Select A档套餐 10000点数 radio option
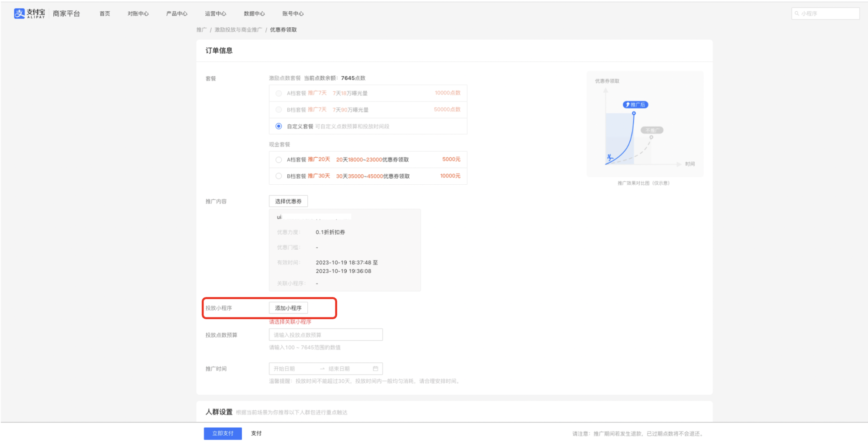 (x=279, y=93)
